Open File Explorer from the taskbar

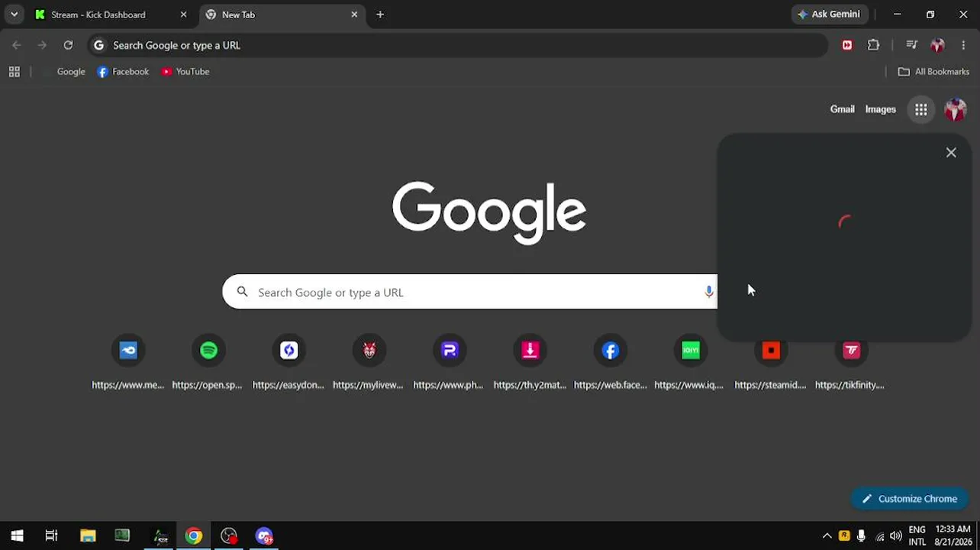coord(88,535)
